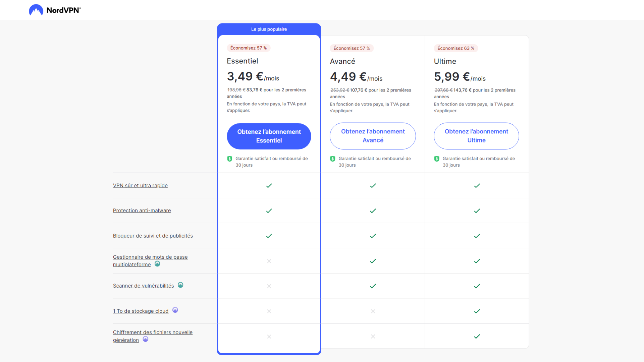
Task: Click Ultime checkmark for Scanner de vulnérabilités
Action: click(477, 286)
